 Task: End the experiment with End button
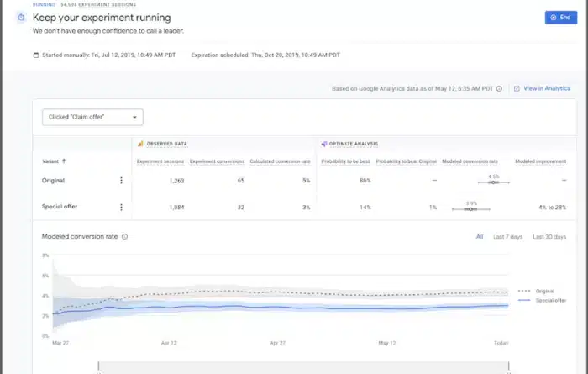[556, 17]
